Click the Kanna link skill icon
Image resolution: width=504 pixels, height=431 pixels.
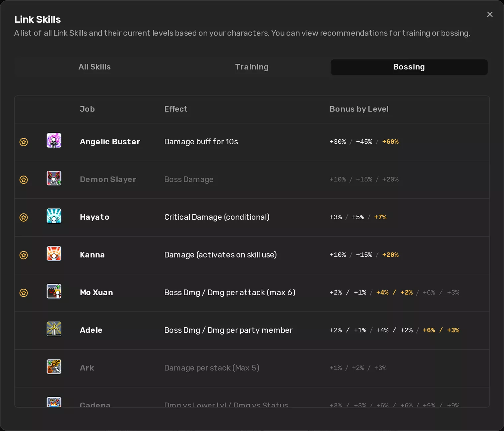coord(54,253)
